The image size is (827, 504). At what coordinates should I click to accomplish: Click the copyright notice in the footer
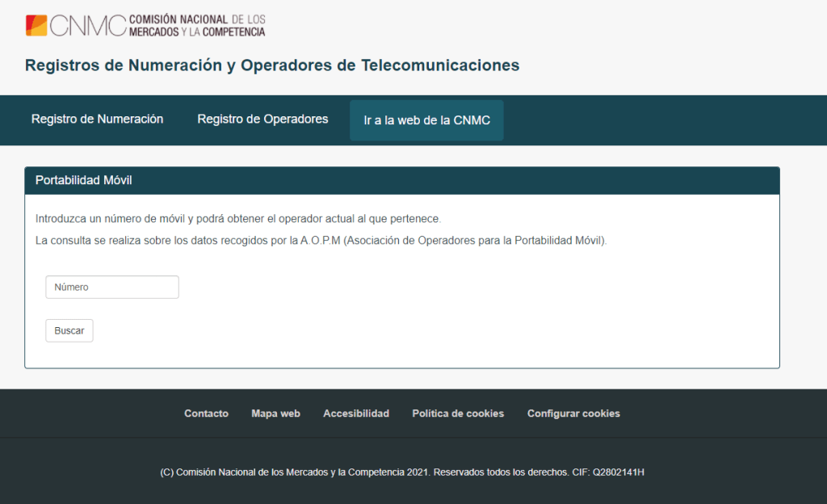tap(413, 472)
